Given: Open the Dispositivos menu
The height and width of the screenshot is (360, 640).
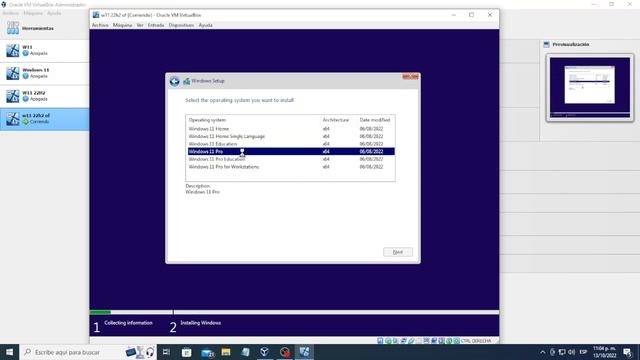Looking at the screenshot, I should point(181,25).
